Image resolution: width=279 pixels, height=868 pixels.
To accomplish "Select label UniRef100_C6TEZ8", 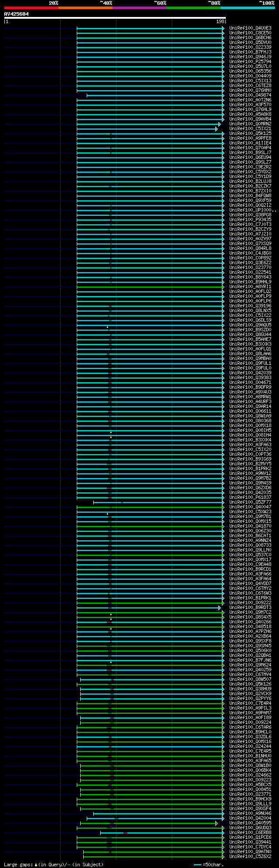I will coord(250,86).
